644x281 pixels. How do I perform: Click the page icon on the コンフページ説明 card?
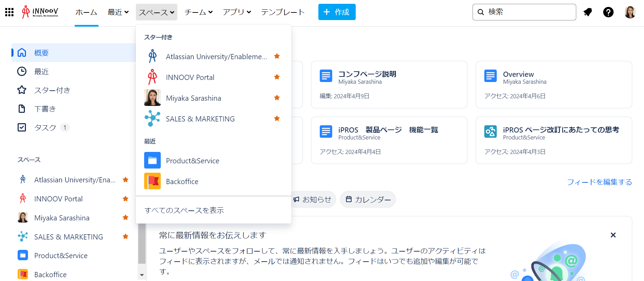(x=326, y=76)
